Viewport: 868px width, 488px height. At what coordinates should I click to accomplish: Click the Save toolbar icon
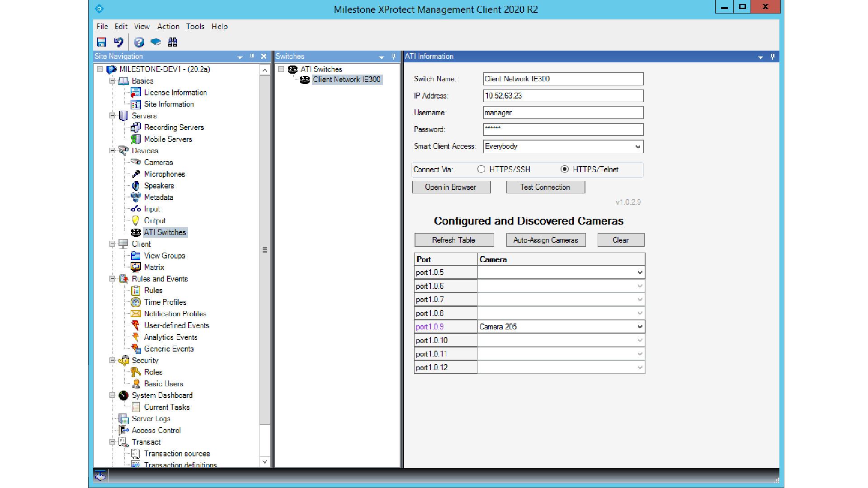(x=102, y=42)
